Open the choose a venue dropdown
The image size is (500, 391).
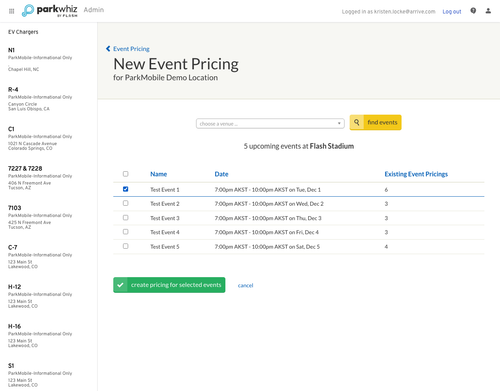click(270, 123)
